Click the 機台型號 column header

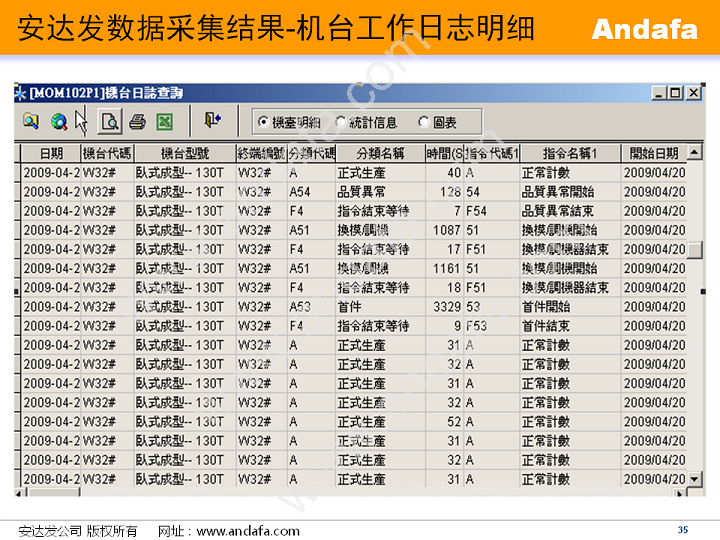click(x=184, y=153)
